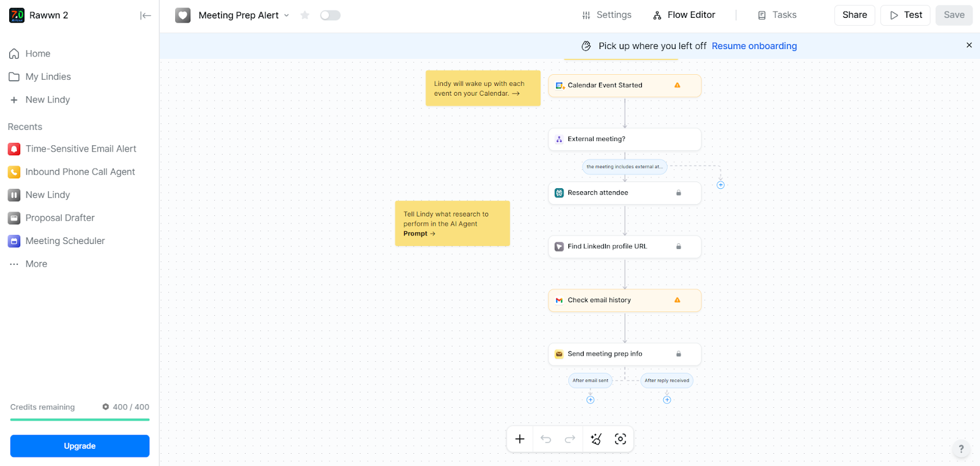980x466 pixels.
Task: Undo the last flow change
Action: [x=546, y=439]
